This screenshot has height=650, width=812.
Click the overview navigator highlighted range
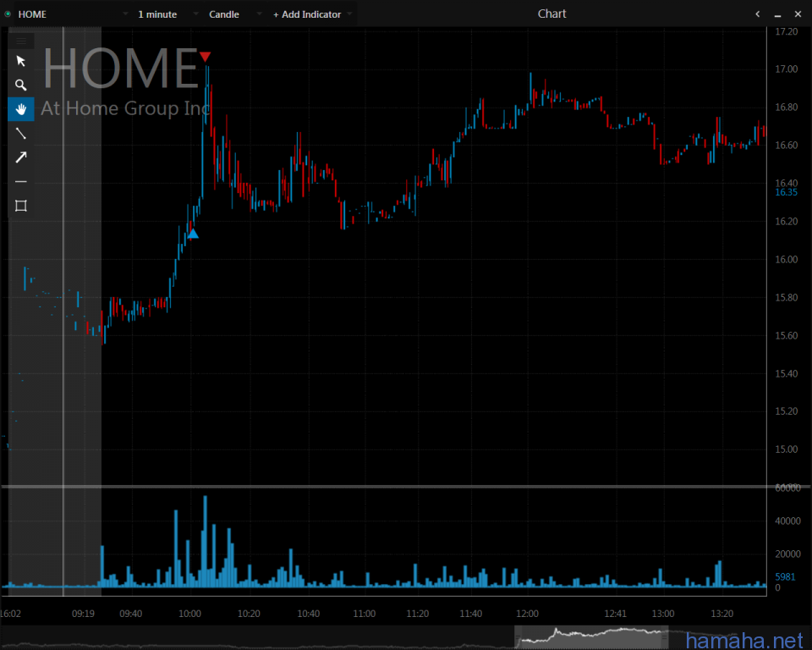591,637
